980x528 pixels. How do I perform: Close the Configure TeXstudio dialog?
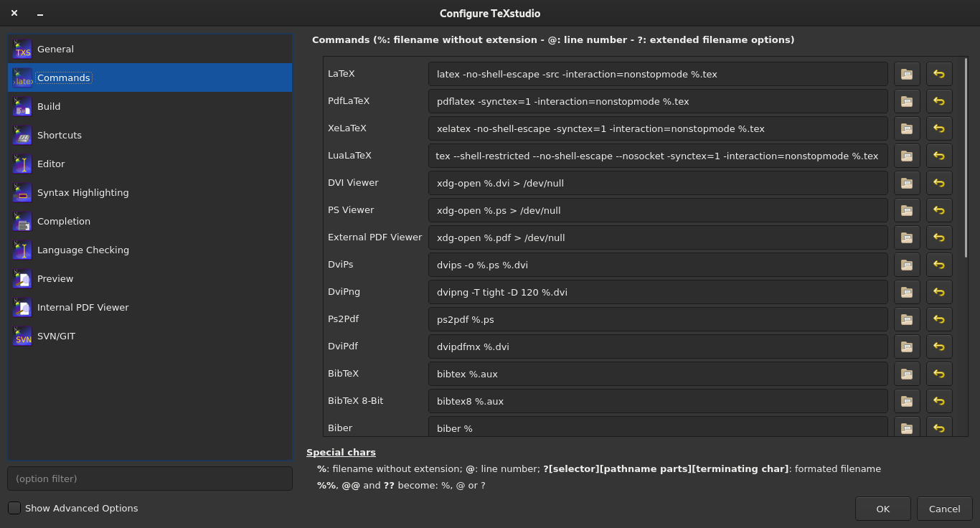coord(14,13)
